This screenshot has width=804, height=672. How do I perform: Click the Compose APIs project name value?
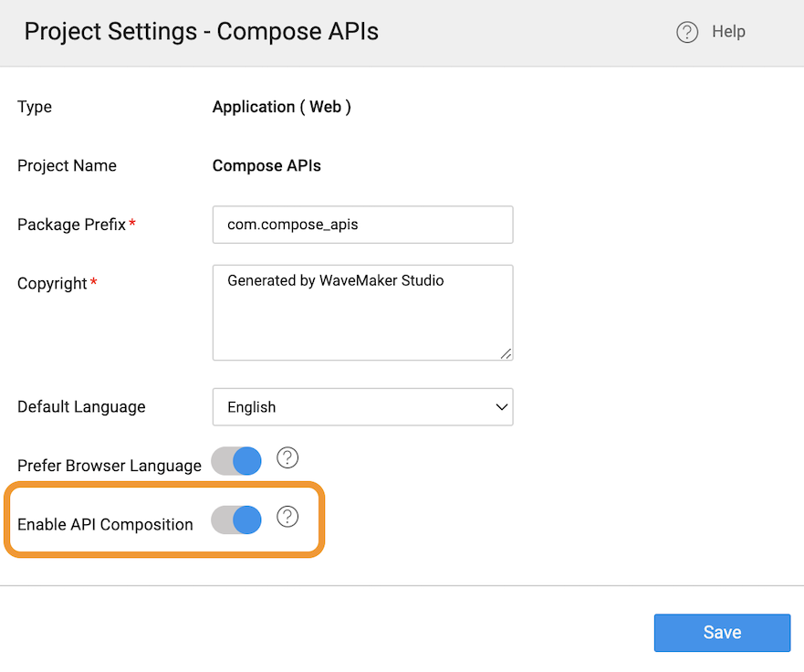pyautogui.click(x=266, y=166)
